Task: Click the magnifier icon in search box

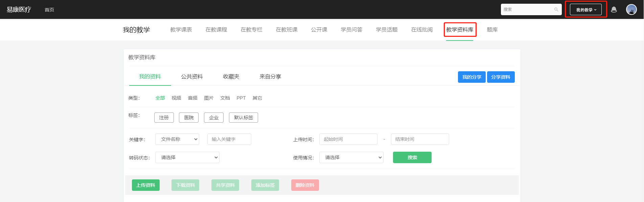Action: [x=556, y=9]
